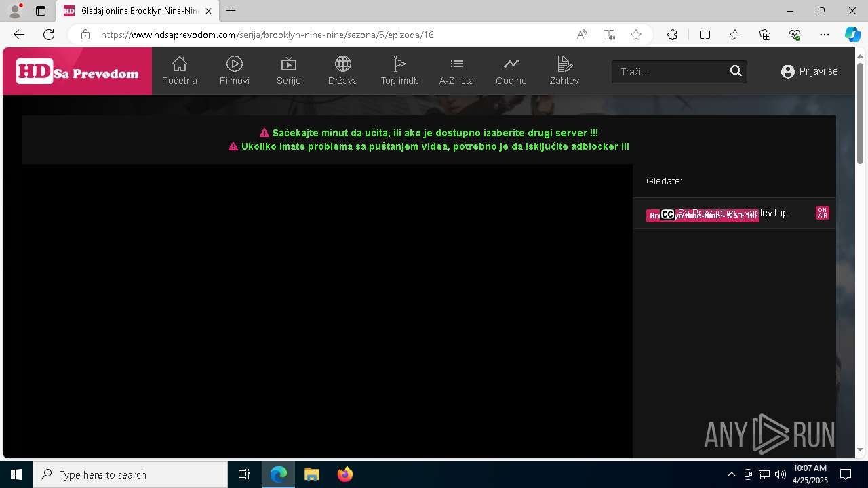Image resolution: width=868 pixels, height=488 pixels.
Task: Open the Favorites list
Action: pos(735,35)
